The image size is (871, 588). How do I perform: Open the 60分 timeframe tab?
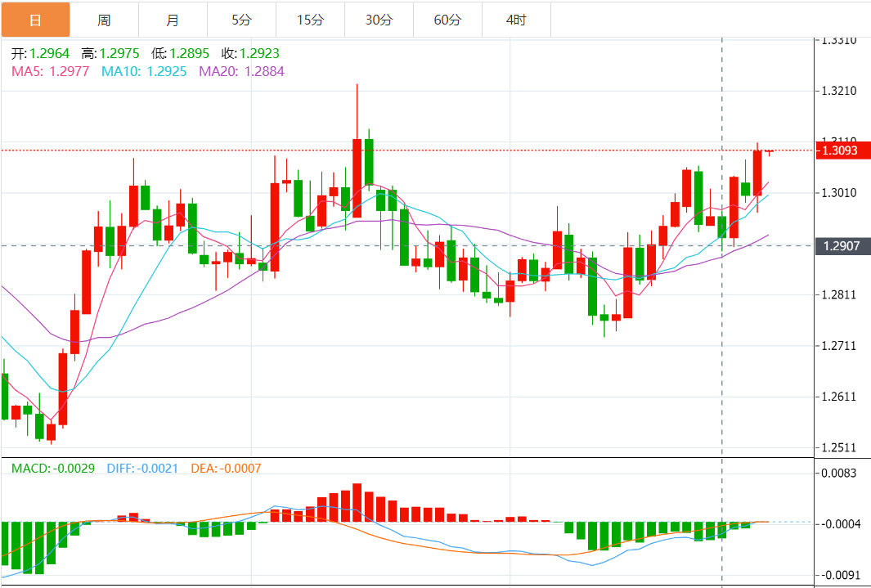click(x=447, y=20)
